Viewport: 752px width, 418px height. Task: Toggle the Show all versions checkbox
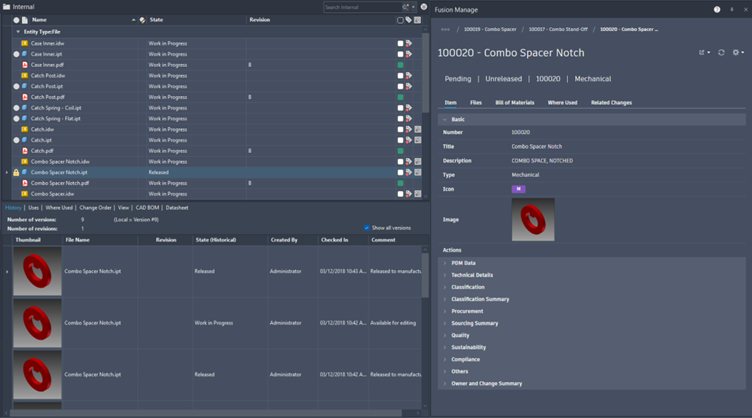pos(367,228)
